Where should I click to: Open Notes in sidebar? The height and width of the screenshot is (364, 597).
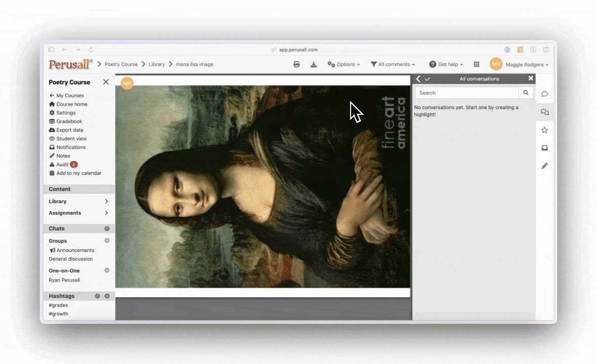59,156
